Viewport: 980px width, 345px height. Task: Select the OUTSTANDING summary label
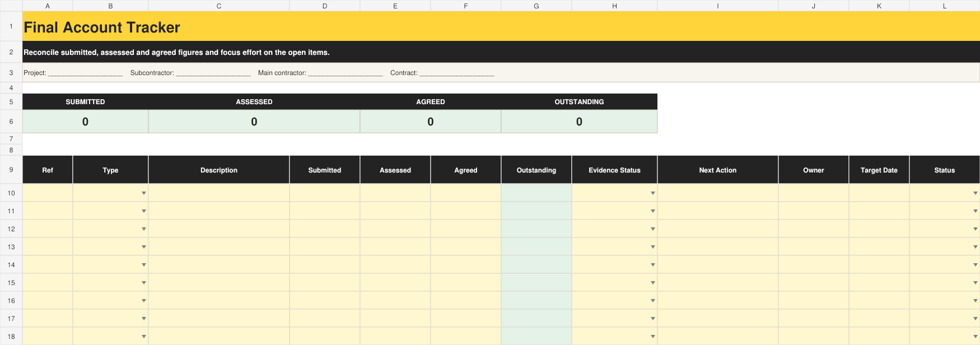(x=579, y=102)
